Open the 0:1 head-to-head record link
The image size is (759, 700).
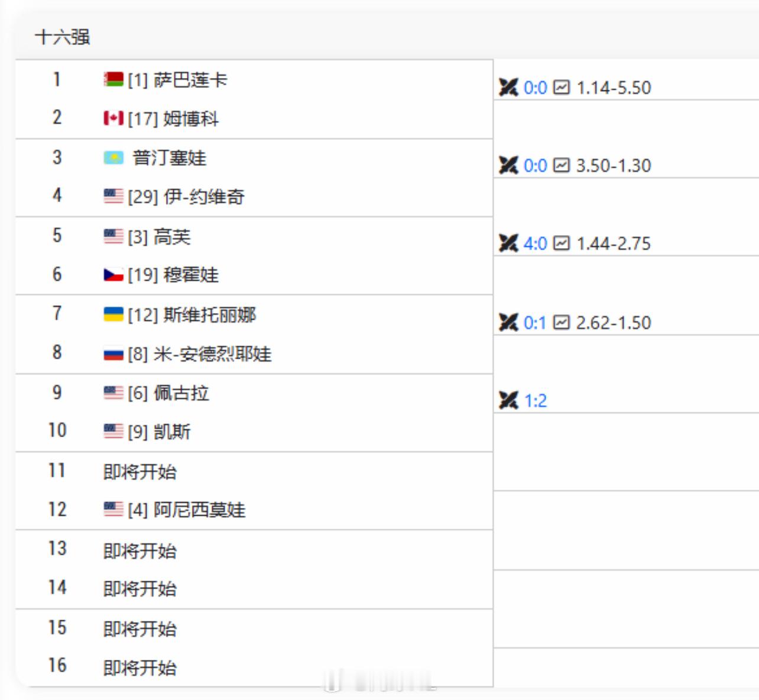coord(535,323)
